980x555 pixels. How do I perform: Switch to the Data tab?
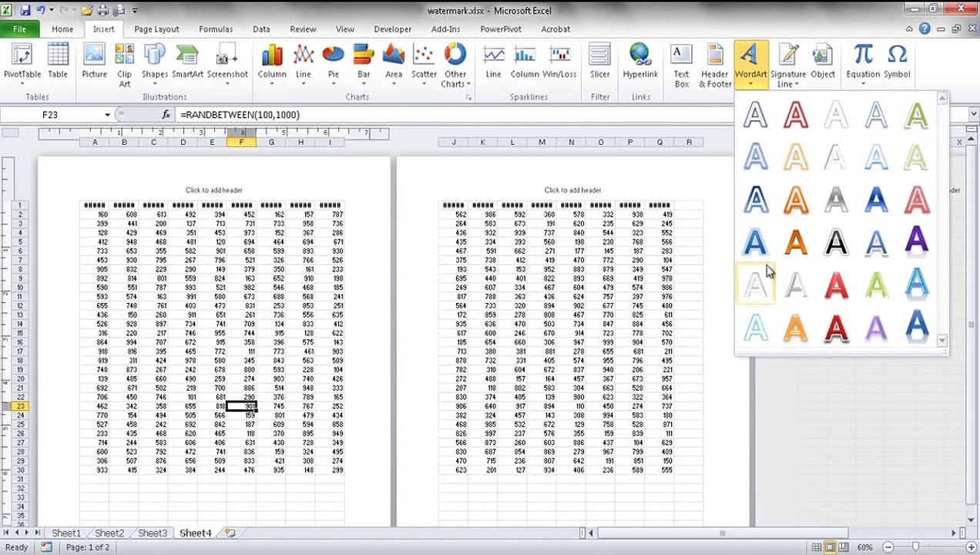(x=261, y=29)
